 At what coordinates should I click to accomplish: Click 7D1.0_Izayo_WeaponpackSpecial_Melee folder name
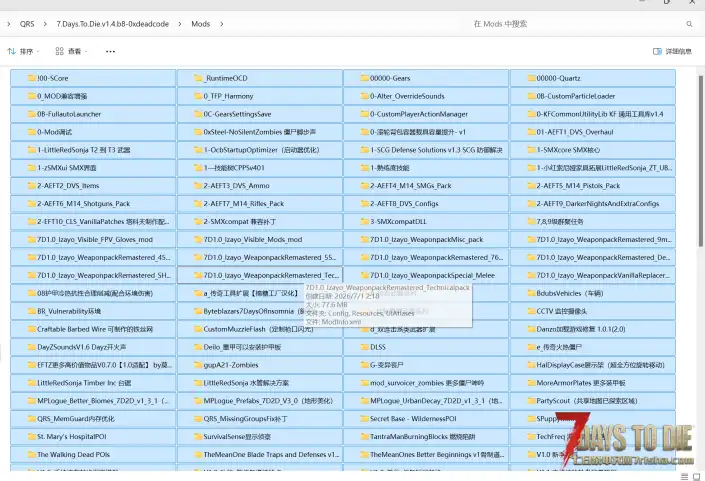pyautogui.click(x=432, y=275)
